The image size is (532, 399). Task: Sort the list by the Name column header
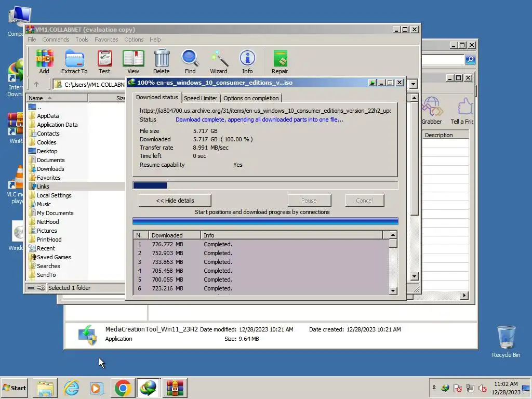click(57, 98)
